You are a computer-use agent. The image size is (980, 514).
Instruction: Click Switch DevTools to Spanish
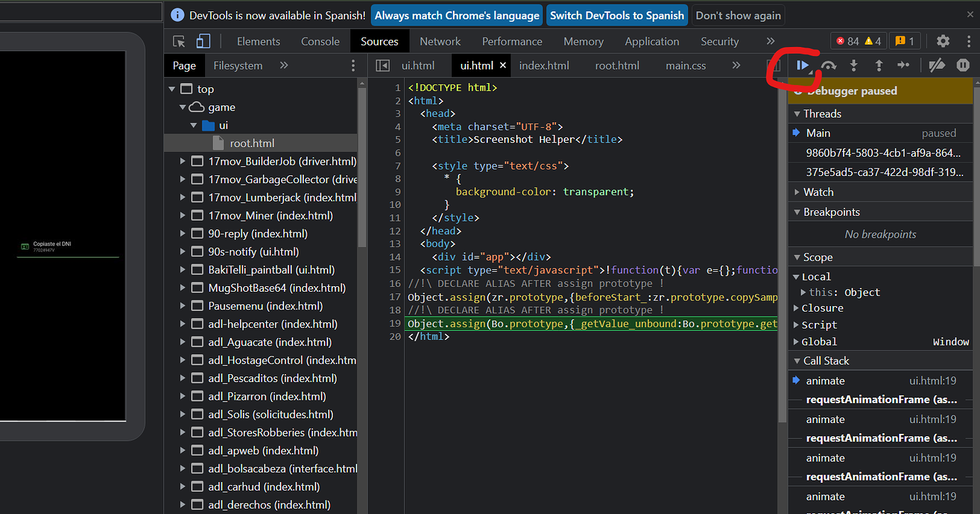(616, 15)
